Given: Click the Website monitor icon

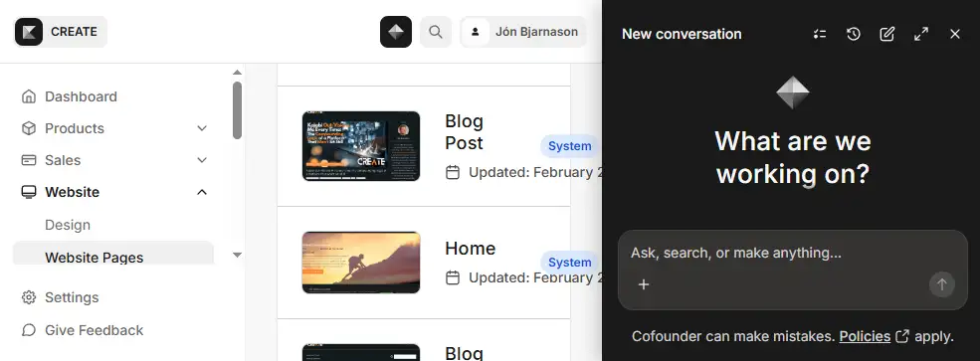Looking at the screenshot, I should click(x=29, y=192).
